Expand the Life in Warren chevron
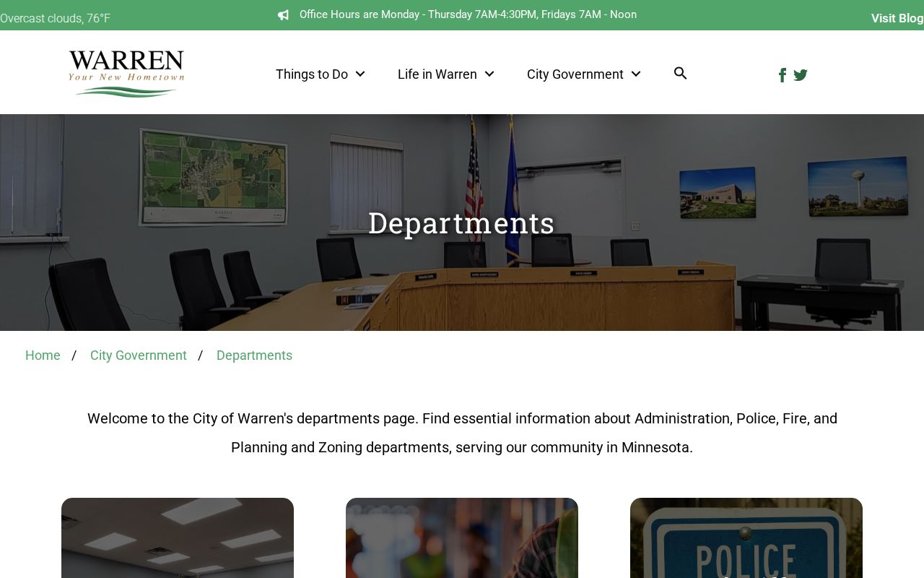Viewport: 924px width, 578px height. click(x=489, y=74)
